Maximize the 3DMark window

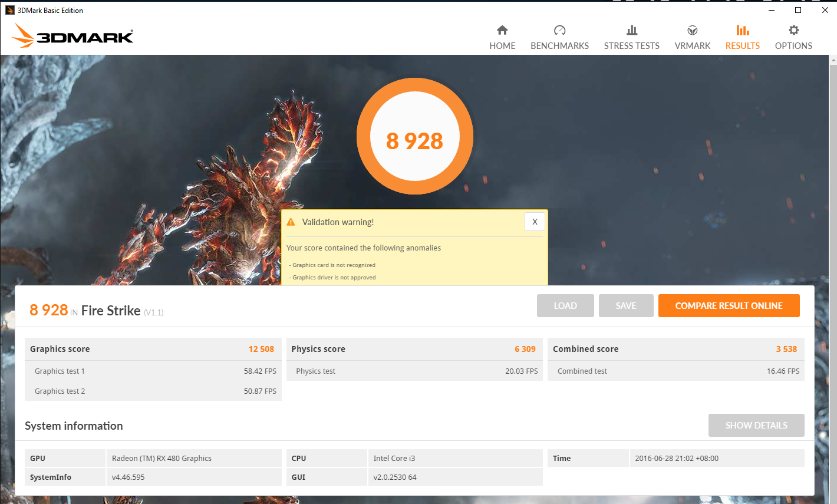tap(798, 10)
